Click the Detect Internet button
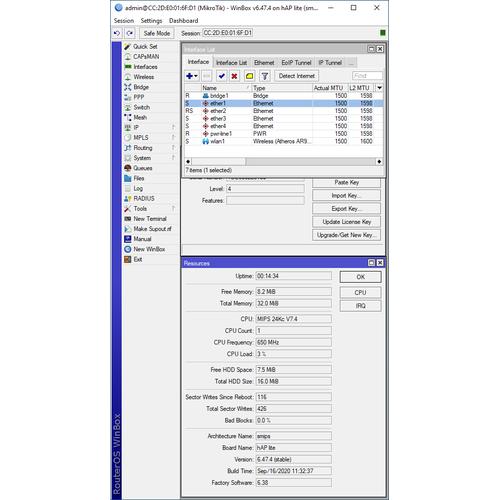The height and width of the screenshot is (500, 500). (297, 76)
